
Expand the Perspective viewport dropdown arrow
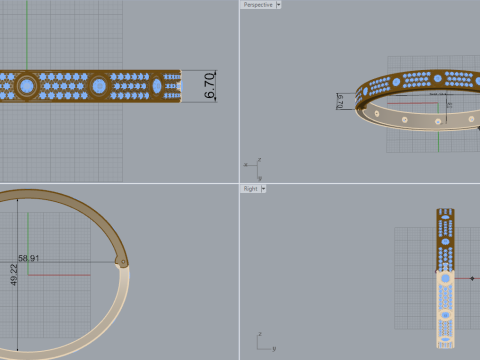(x=279, y=5)
